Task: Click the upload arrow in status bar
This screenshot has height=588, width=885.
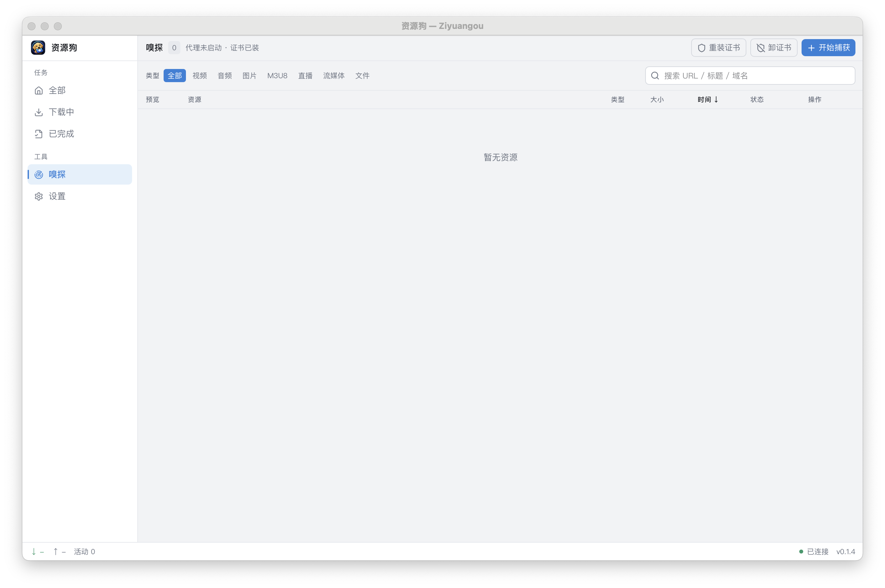Action: (56, 551)
